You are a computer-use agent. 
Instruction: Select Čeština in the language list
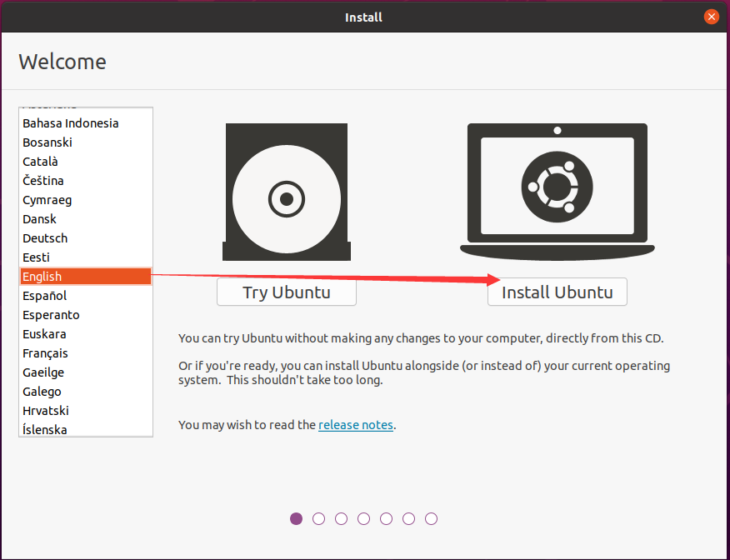[x=86, y=181]
